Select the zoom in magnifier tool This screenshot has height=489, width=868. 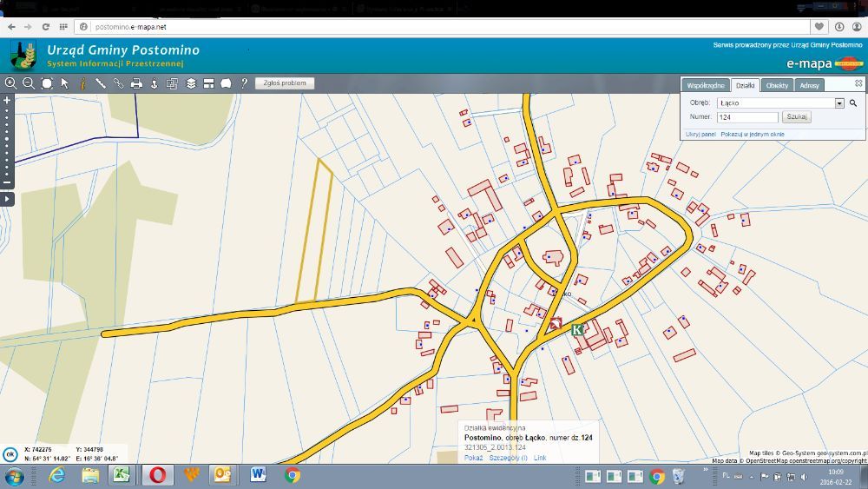(x=10, y=83)
